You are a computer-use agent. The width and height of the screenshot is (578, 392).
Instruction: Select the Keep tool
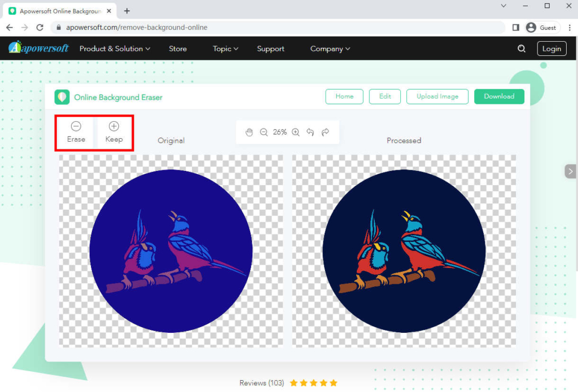coord(113,132)
